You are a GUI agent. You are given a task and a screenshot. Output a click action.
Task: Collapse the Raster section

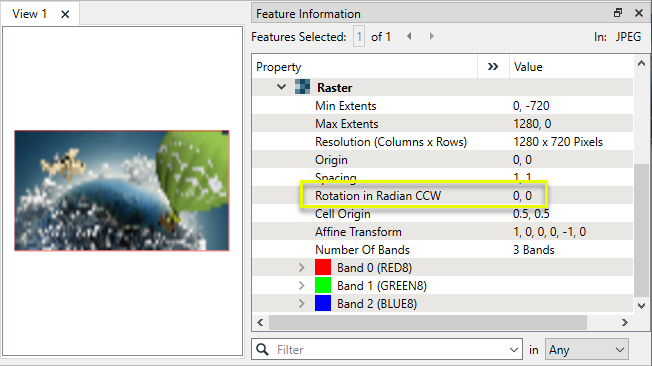282,87
